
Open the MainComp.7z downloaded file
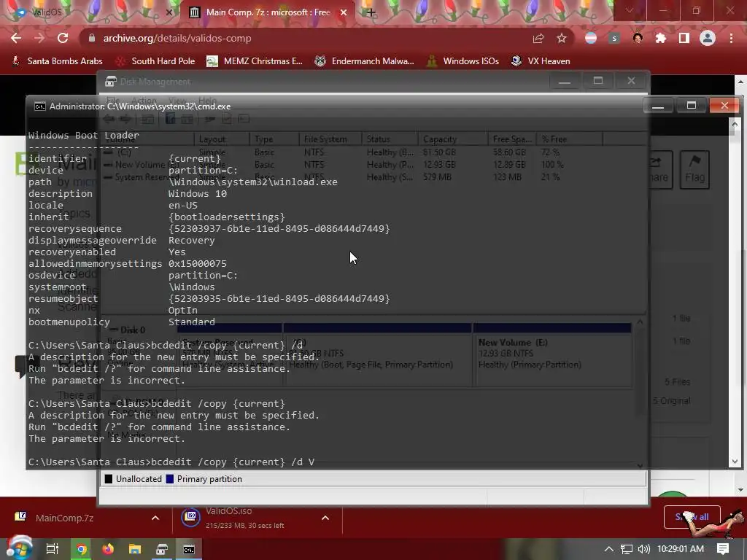[64, 518]
